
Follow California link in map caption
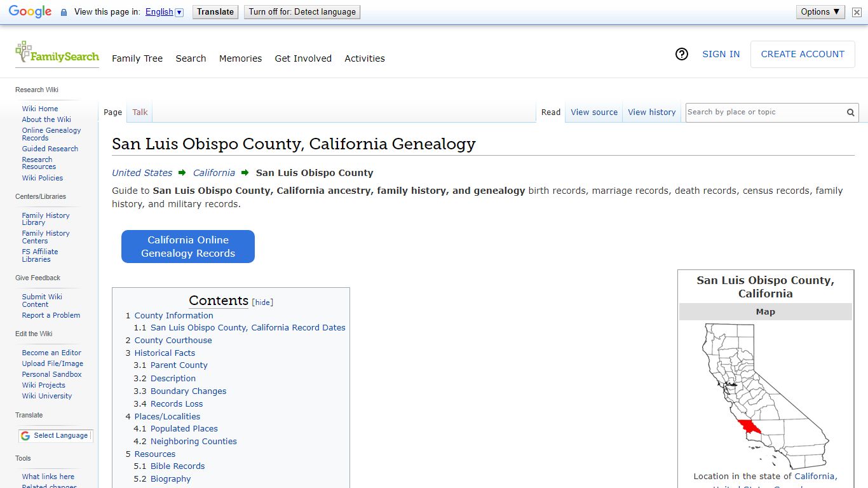coord(815,477)
